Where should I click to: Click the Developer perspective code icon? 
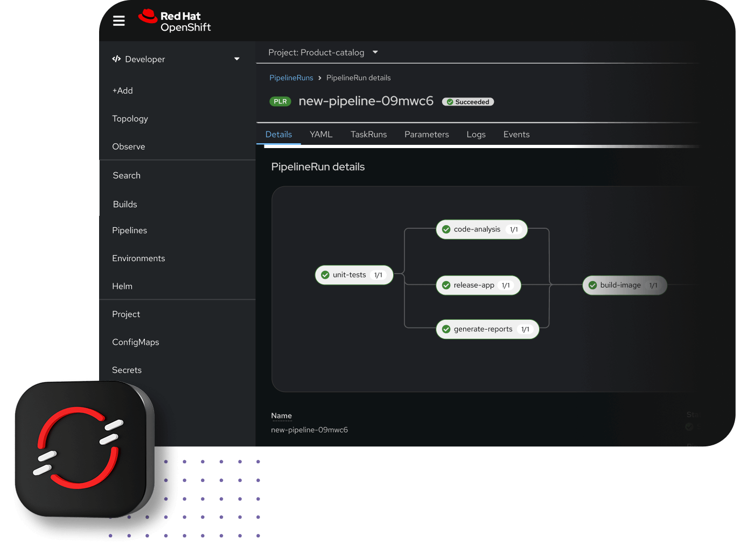(x=116, y=59)
